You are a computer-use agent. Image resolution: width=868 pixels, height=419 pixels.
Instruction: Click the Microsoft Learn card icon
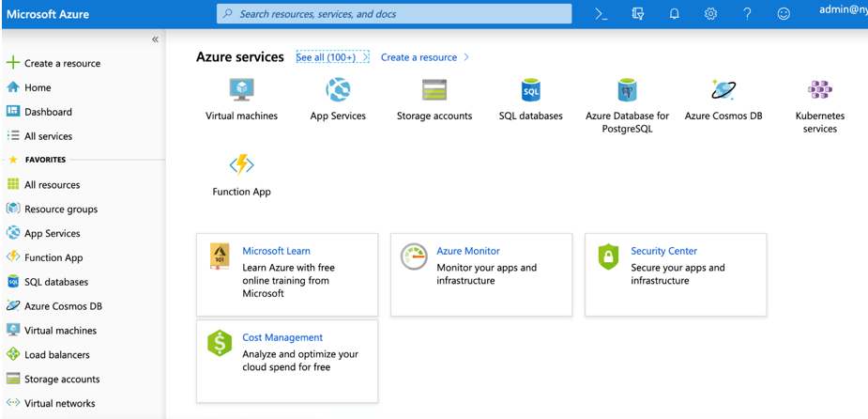(220, 256)
